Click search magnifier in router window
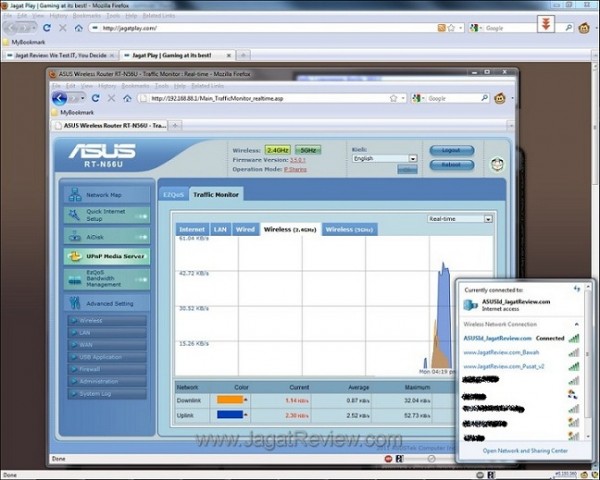Screen dimensions: 600x480 [484, 98]
